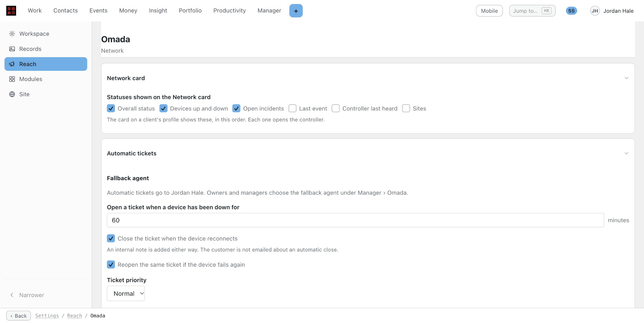Screen dimensions: 644x323
Task: Uncheck Devices up and down
Action: (163, 108)
